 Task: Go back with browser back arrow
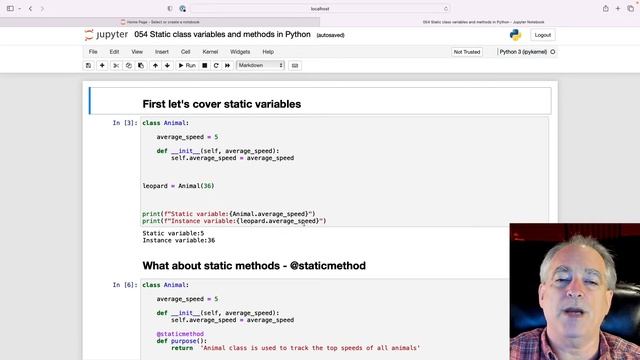tap(30, 9)
